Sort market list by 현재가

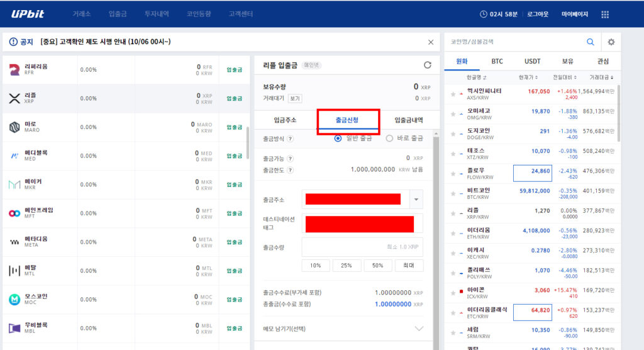[528, 77]
